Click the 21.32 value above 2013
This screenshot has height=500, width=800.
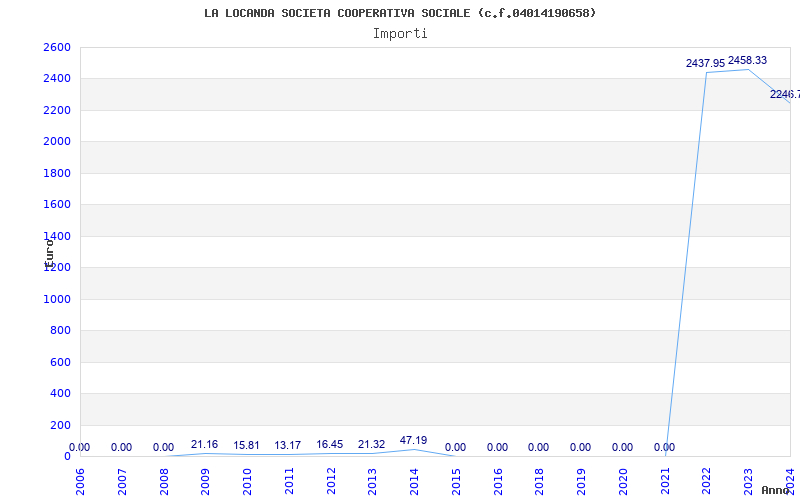pyautogui.click(x=371, y=444)
